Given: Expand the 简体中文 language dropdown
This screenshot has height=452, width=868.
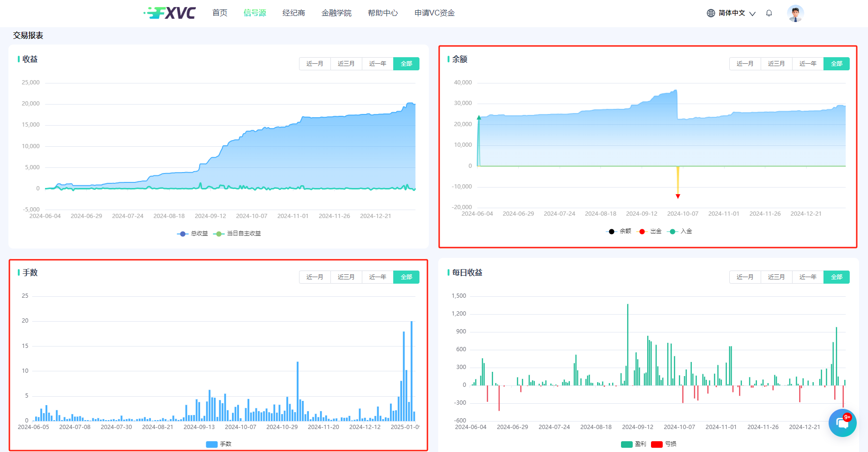Looking at the screenshot, I should (x=737, y=13).
